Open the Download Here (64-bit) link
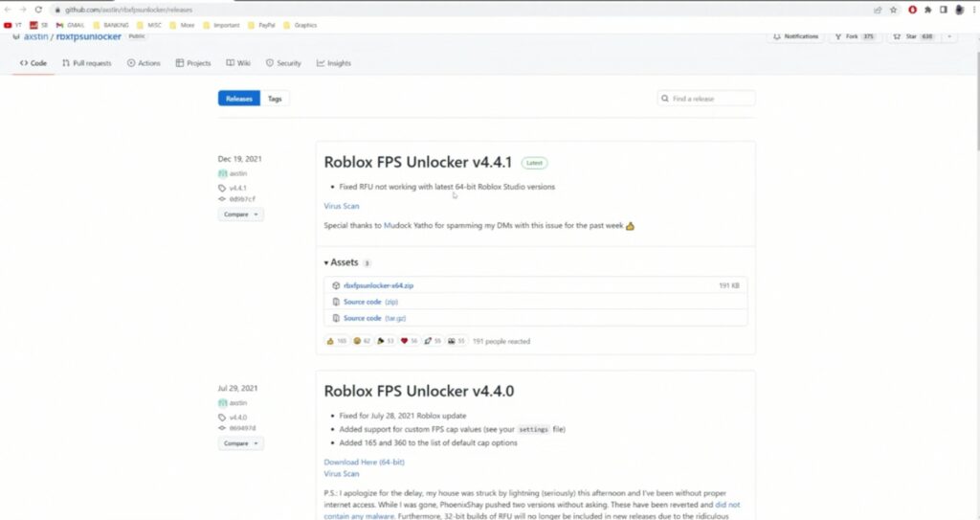Viewport: 980px width, 520px height. [364, 463]
